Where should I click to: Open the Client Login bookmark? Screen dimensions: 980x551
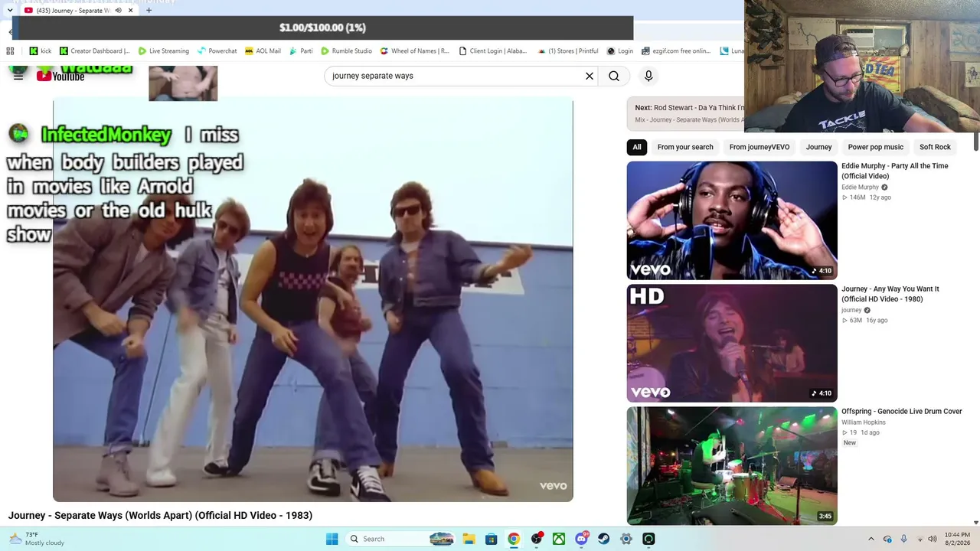493,51
